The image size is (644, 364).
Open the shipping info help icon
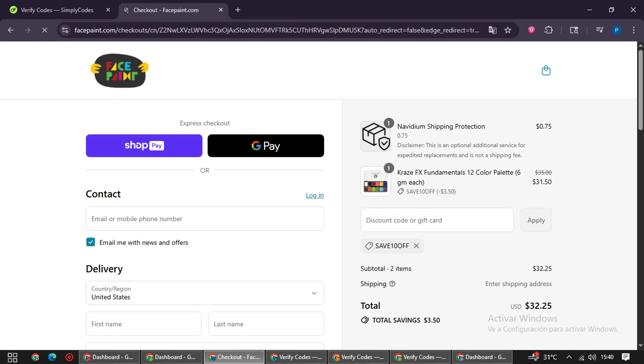tap(392, 284)
